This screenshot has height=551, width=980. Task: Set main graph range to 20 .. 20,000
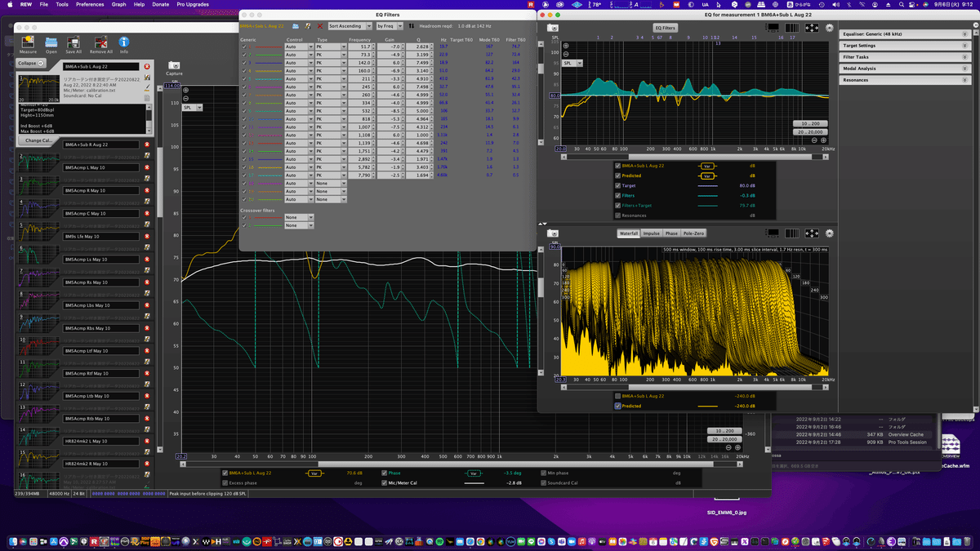coord(725,439)
